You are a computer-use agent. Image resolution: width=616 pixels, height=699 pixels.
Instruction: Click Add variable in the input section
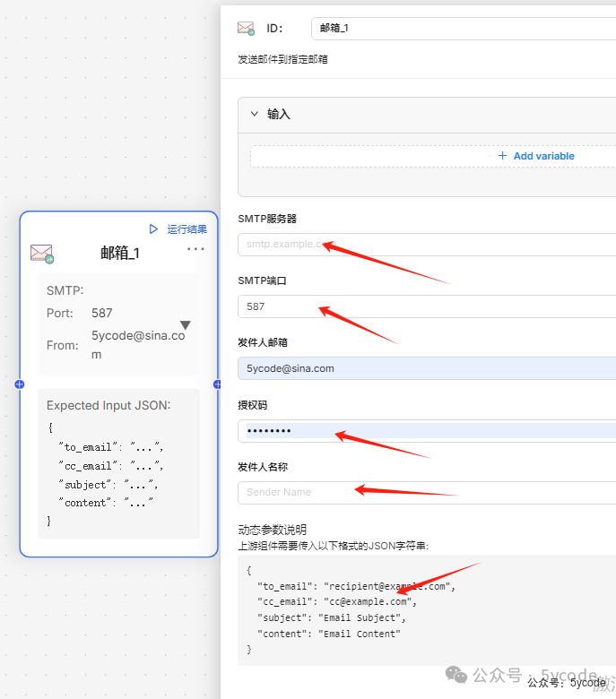pos(543,156)
